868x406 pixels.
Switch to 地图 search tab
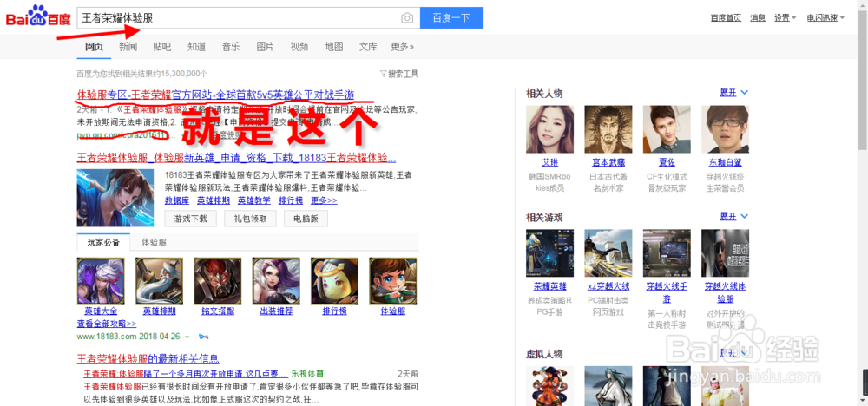click(334, 47)
